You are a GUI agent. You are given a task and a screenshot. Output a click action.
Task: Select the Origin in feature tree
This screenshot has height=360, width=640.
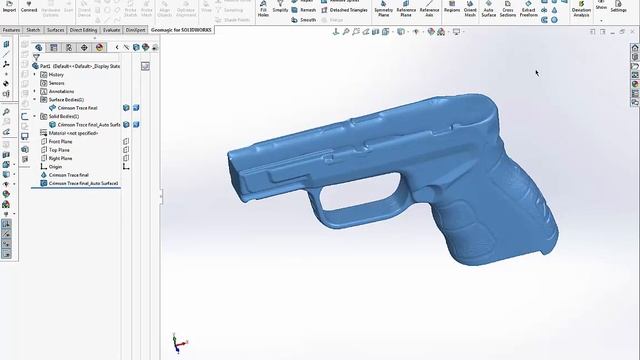[51, 167]
